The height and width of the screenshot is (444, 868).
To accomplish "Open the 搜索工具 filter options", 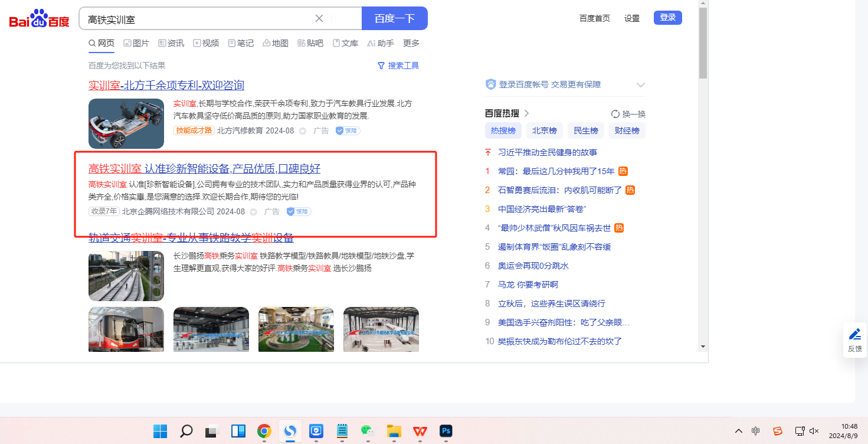I will (x=398, y=66).
